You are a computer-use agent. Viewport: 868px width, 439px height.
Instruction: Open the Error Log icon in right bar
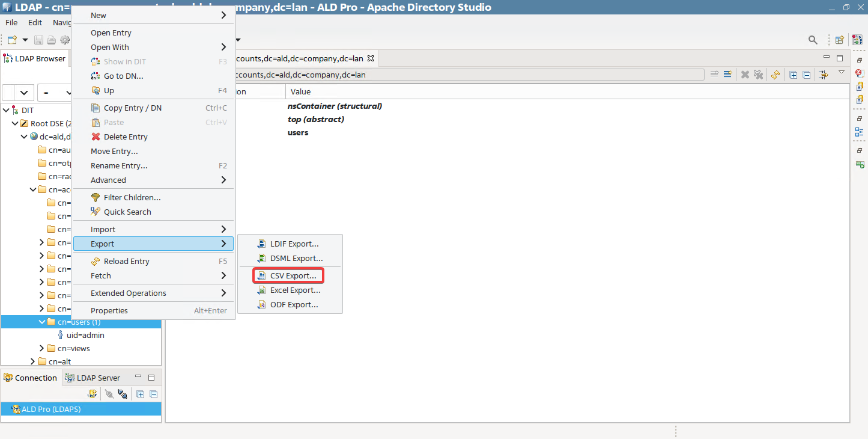pos(860,73)
